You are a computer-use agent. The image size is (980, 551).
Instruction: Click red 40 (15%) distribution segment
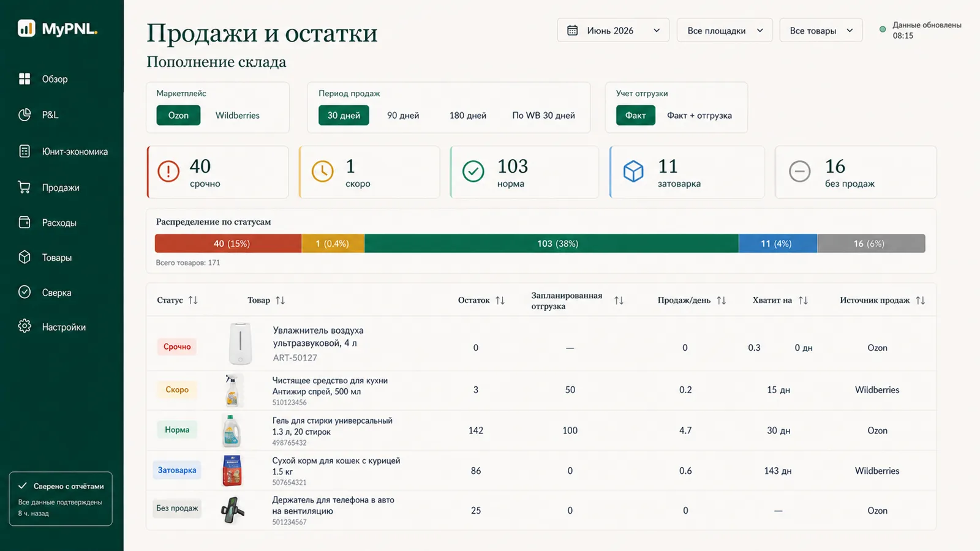pos(228,243)
